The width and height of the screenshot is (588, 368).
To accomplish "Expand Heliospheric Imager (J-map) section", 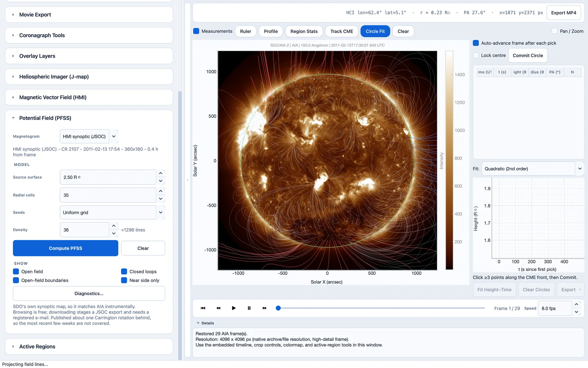I will click(x=89, y=77).
